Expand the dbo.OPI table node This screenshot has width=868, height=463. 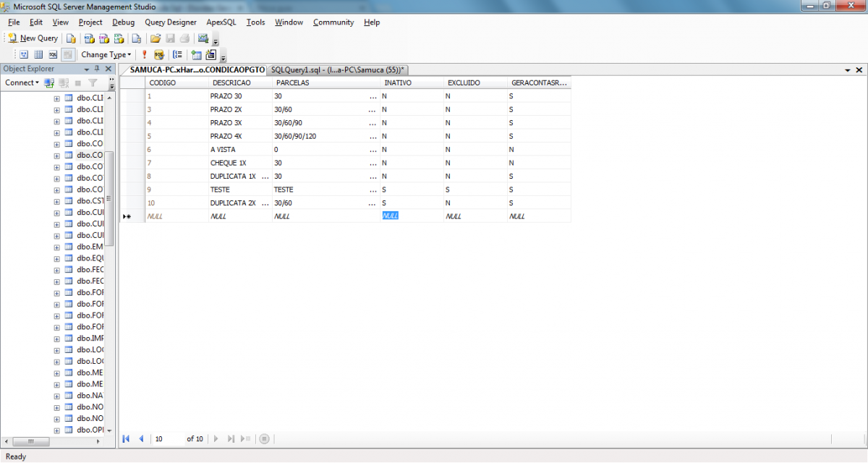57,430
